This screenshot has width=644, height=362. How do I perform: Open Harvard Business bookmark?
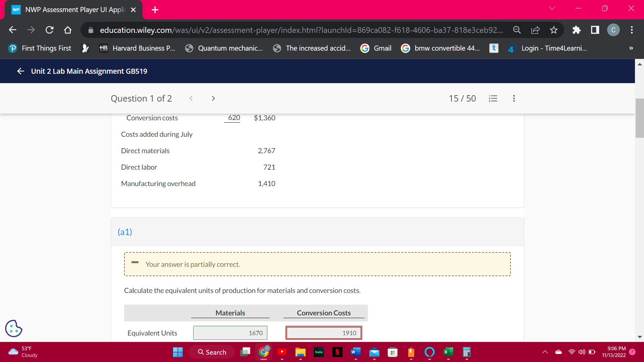coord(137,48)
